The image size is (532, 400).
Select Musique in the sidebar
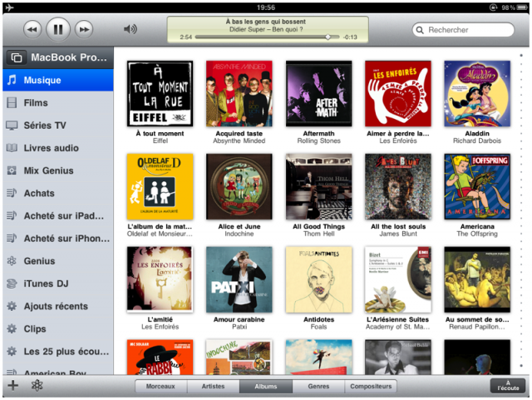58,80
